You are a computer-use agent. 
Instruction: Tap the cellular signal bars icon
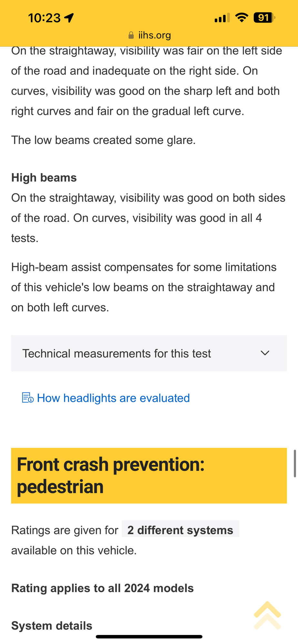coord(222,18)
